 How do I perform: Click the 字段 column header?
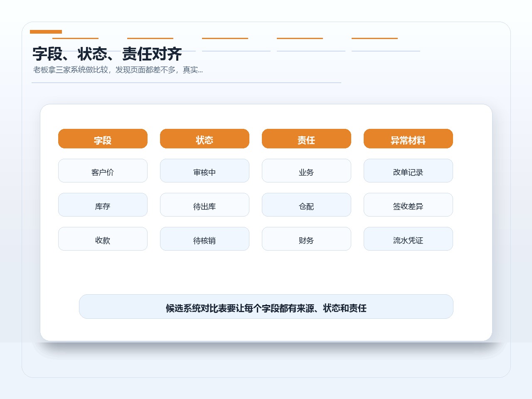(x=103, y=138)
